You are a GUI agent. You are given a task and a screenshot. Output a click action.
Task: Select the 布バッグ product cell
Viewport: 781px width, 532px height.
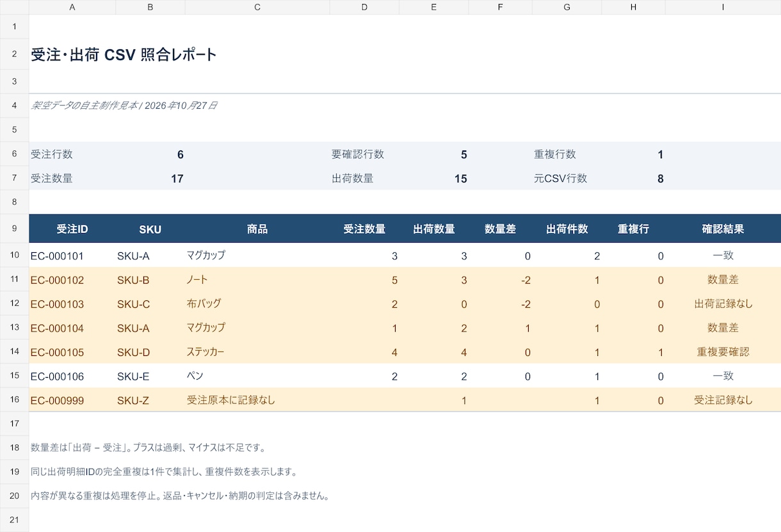point(257,303)
